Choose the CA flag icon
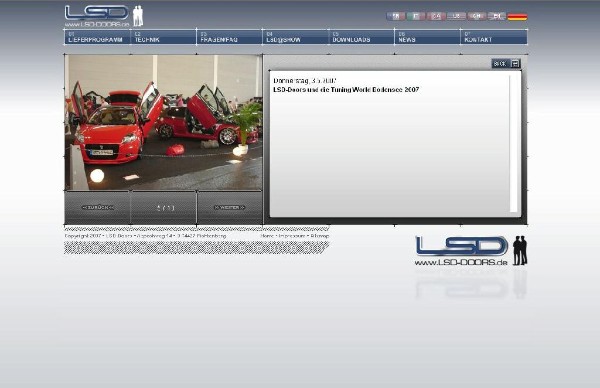The width and height of the screenshot is (600, 388). point(436,16)
